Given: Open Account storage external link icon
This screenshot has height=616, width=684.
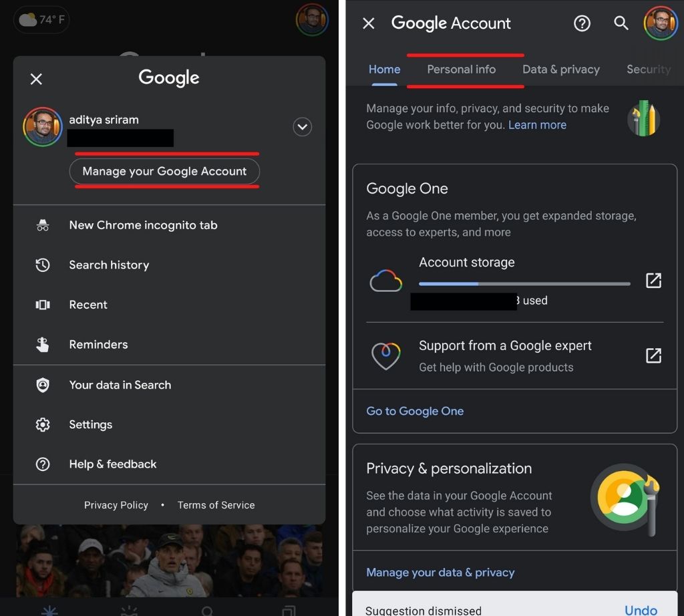Looking at the screenshot, I should tap(653, 281).
